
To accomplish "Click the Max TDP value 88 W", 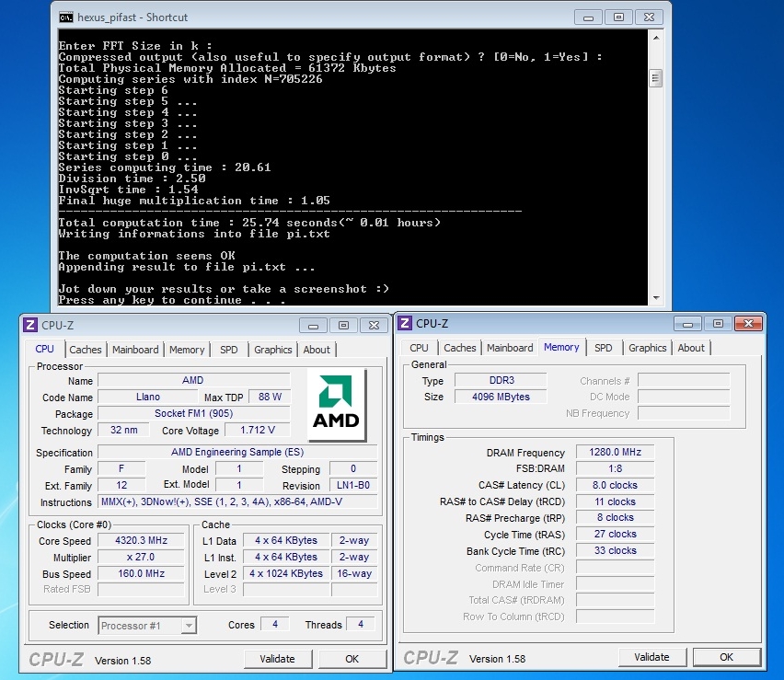I will (x=270, y=397).
